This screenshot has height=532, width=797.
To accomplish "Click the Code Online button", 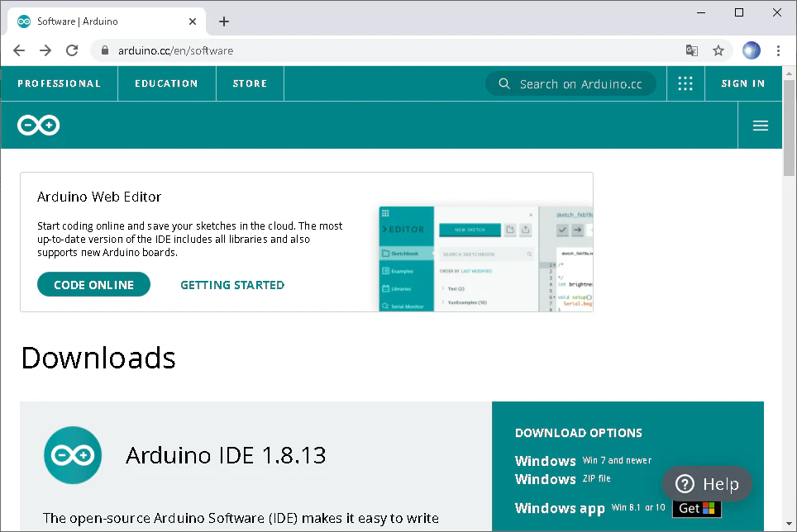I will point(93,284).
